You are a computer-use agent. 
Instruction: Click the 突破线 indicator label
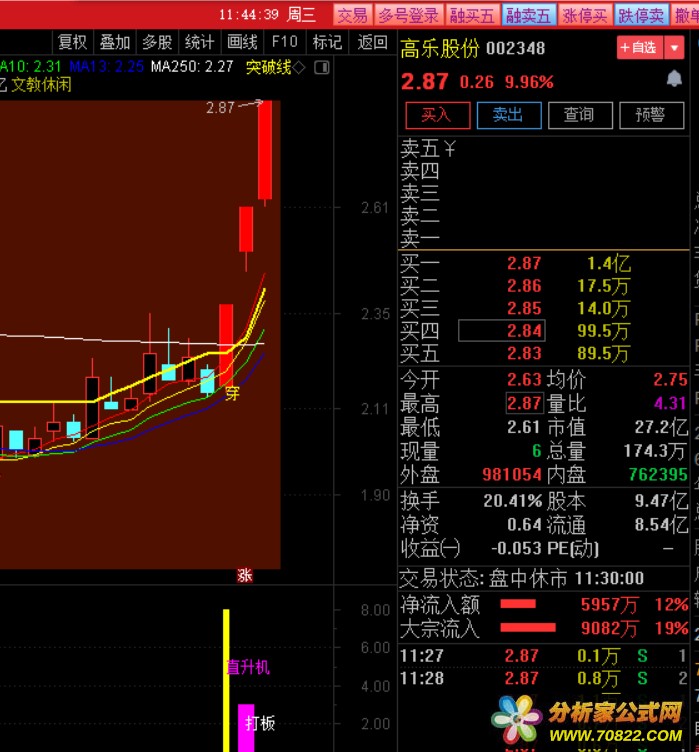[268, 68]
